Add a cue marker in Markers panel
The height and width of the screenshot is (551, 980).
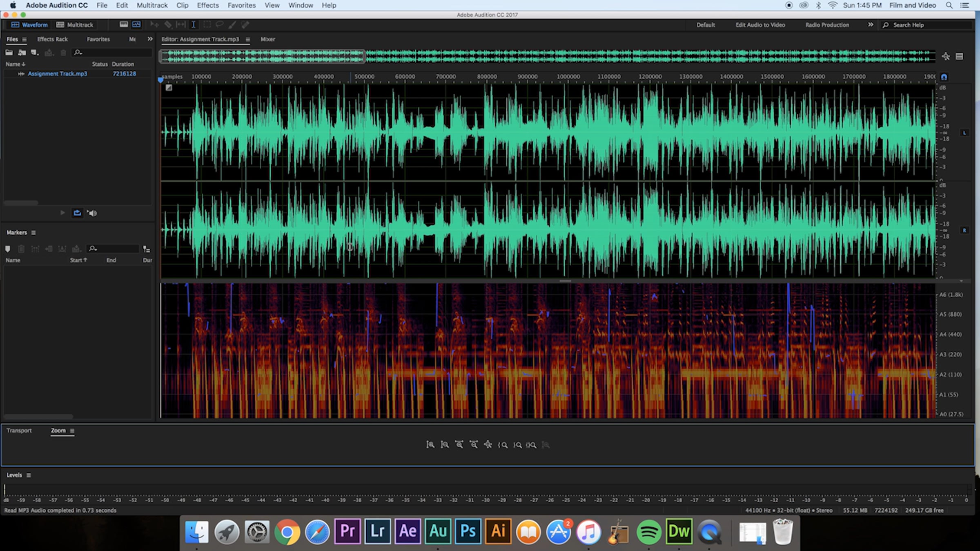click(x=7, y=249)
